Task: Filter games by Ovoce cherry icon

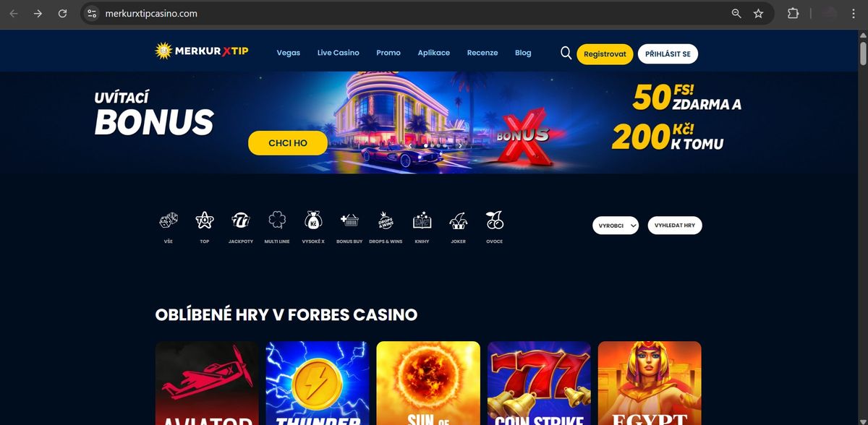Action: (495, 220)
